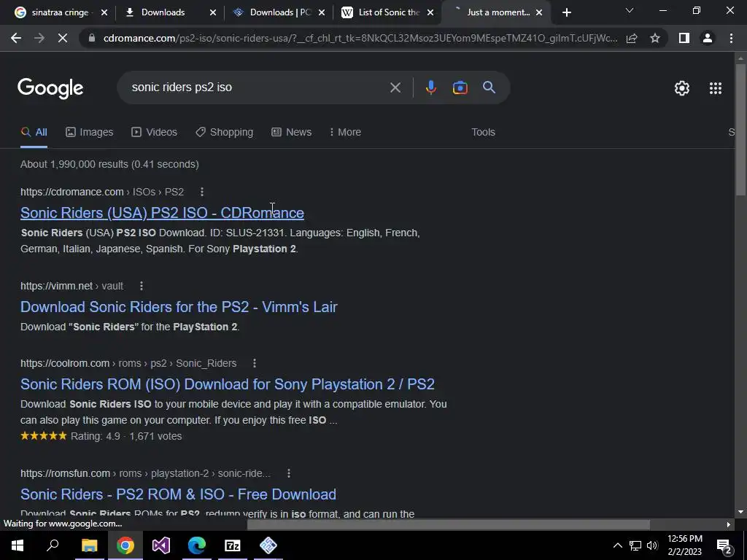The width and height of the screenshot is (747, 560).
Task: Close the 'List of Sonic the' tab
Action: click(x=430, y=13)
